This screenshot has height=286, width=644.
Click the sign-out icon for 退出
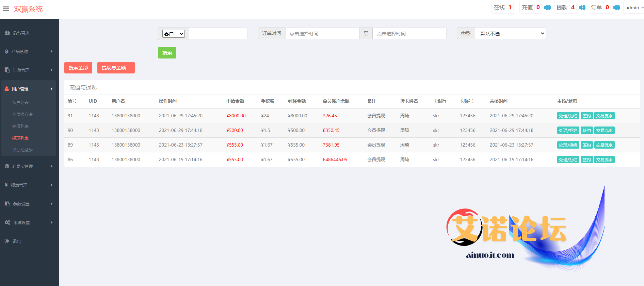[x=7, y=241]
